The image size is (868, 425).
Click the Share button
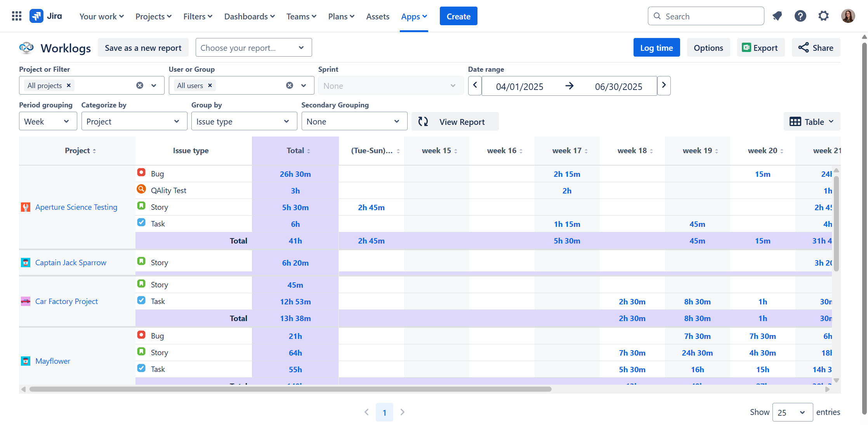[816, 47]
